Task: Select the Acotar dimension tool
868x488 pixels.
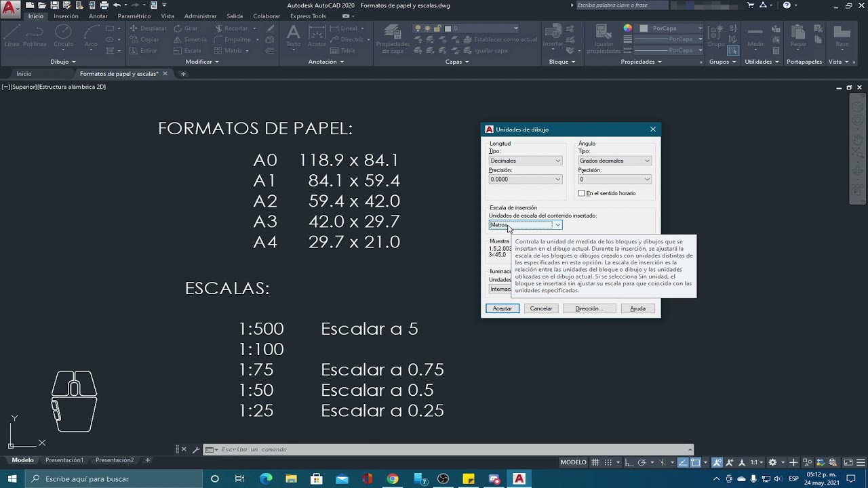Action: [x=317, y=35]
